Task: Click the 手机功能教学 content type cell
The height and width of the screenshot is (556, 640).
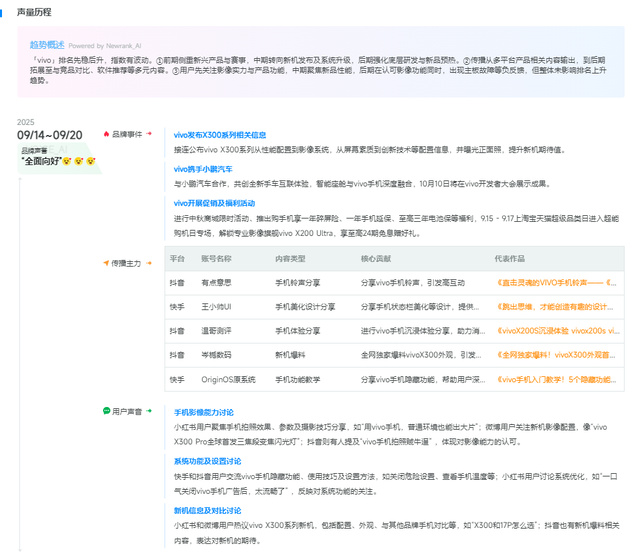Action: click(x=298, y=379)
